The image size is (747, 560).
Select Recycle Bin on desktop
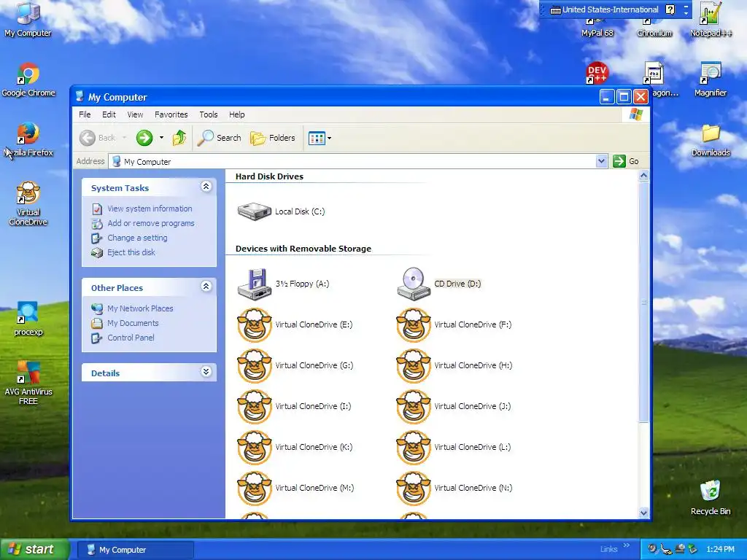click(711, 497)
